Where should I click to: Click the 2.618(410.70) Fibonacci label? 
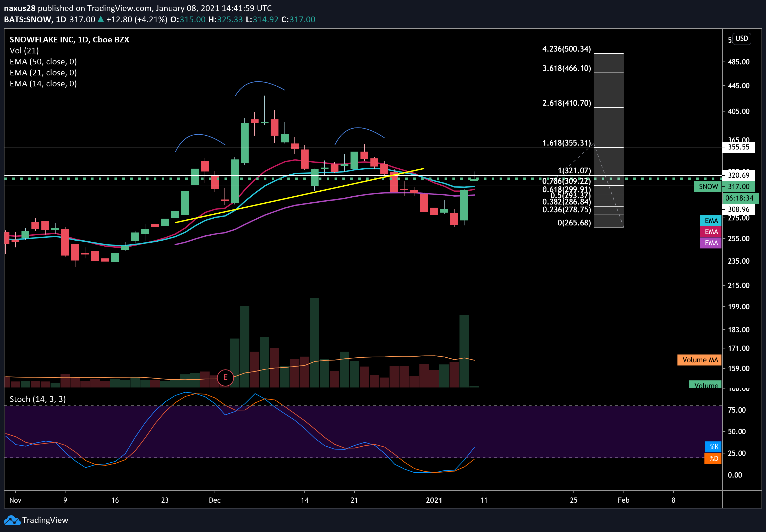pyautogui.click(x=567, y=103)
